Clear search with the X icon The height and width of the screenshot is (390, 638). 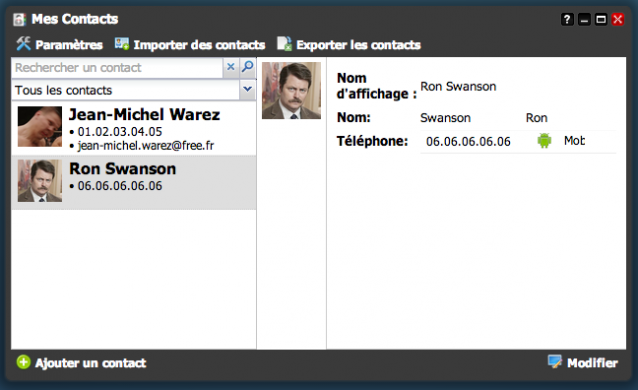point(231,67)
